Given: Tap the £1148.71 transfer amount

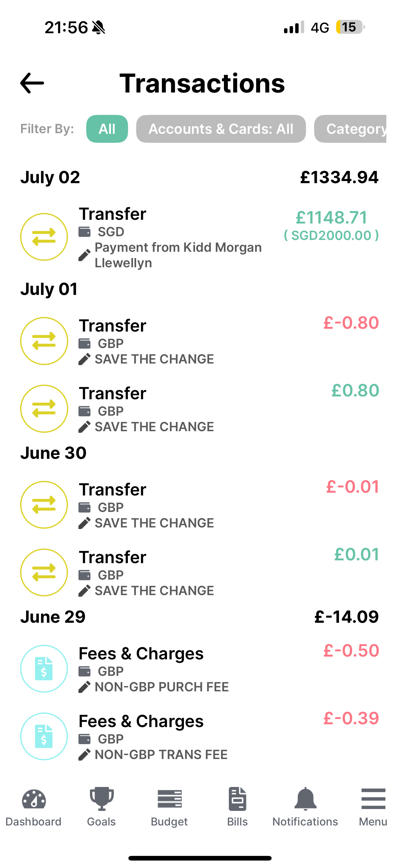Looking at the screenshot, I should tap(331, 218).
